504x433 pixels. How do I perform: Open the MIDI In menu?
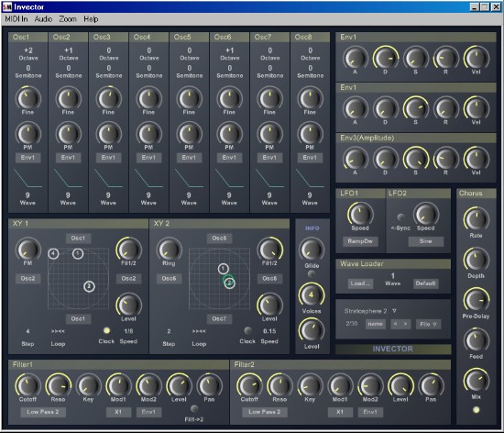coord(16,19)
